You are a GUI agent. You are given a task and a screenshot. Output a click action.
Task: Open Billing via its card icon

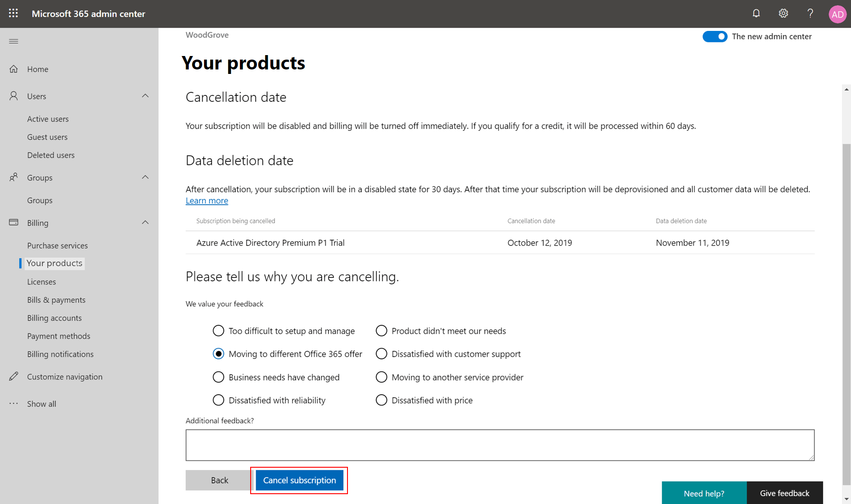(13, 222)
